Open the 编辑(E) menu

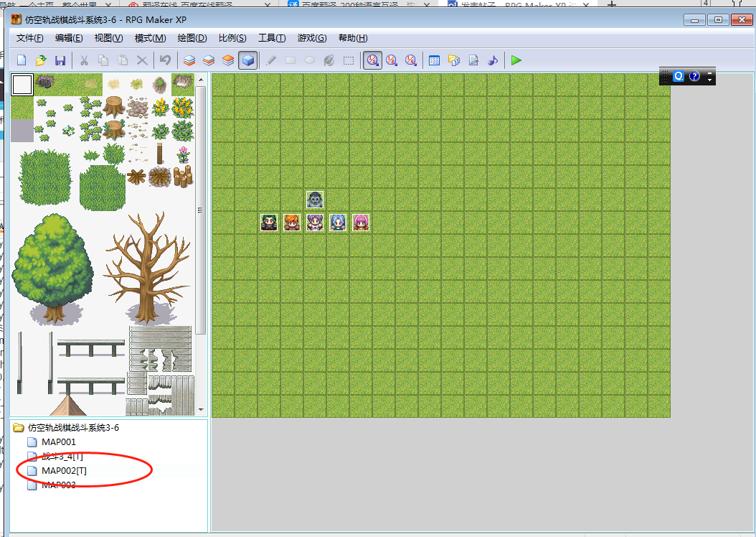click(x=69, y=38)
